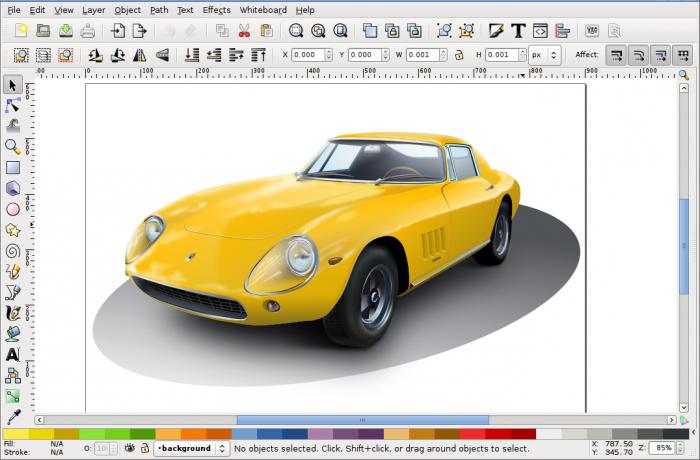This screenshot has height=460, width=700.
Task: Activate the Zoom magnifier tool
Action: tap(12, 146)
